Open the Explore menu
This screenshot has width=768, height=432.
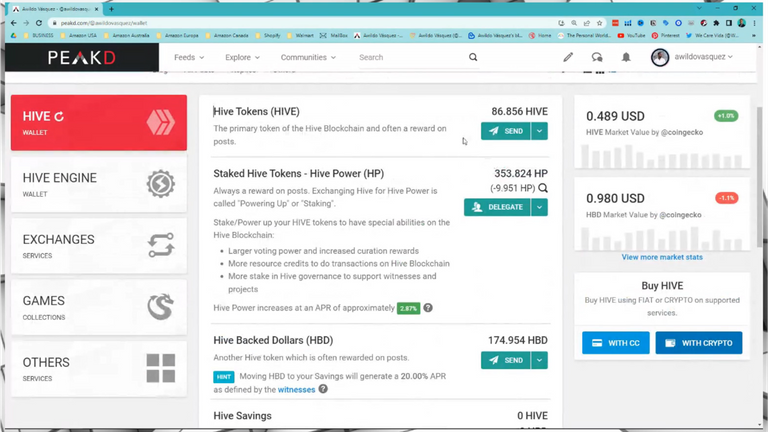242,57
